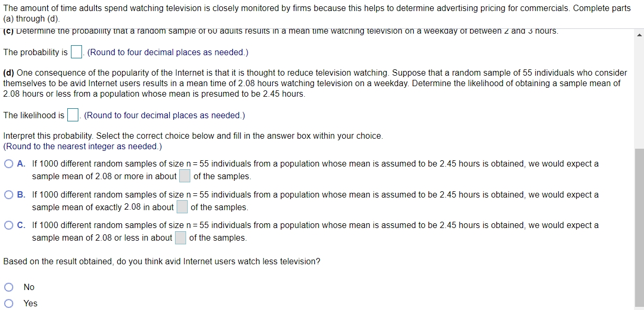Click the bold A. choice label
This screenshot has width=644, height=310.
click(20, 163)
